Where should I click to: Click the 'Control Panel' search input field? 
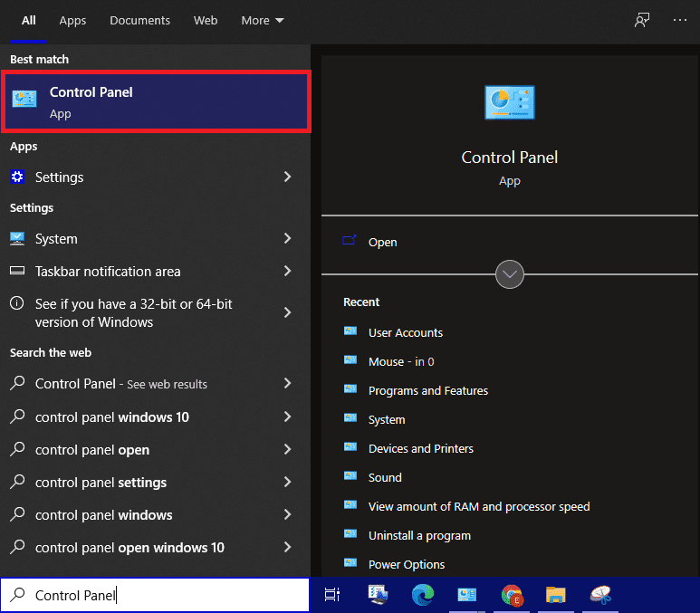click(x=155, y=595)
